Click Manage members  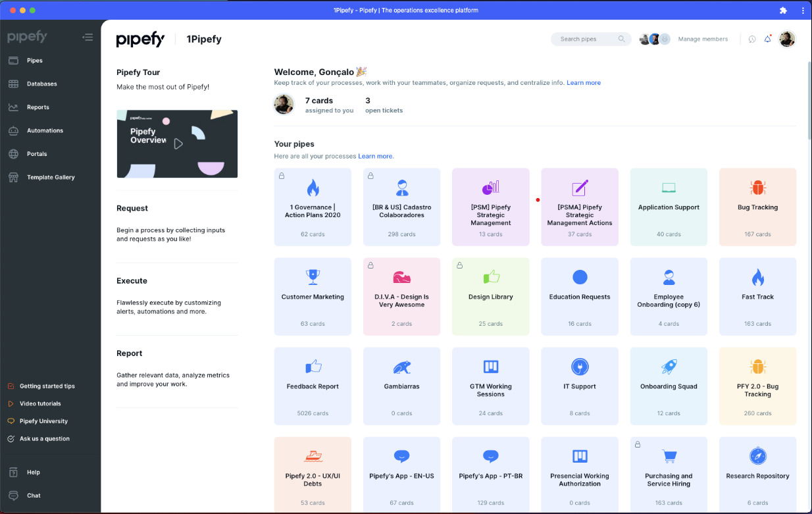click(x=703, y=39)
